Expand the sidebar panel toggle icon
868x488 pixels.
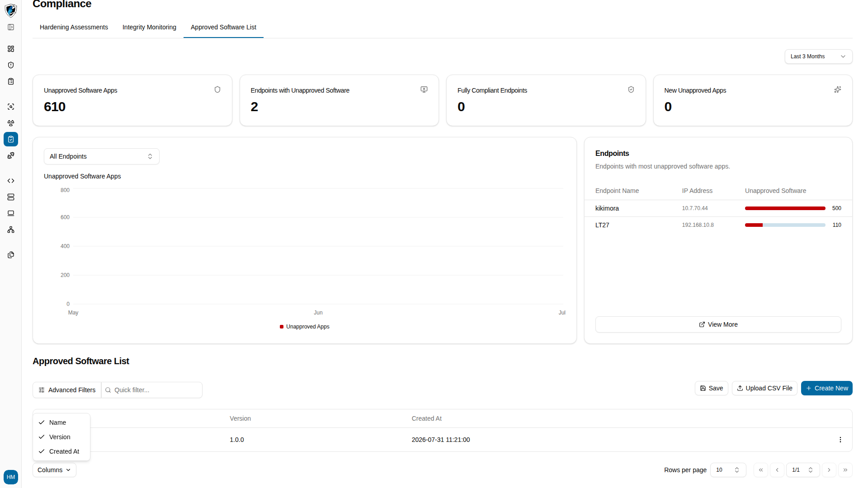tap(11, 27)
